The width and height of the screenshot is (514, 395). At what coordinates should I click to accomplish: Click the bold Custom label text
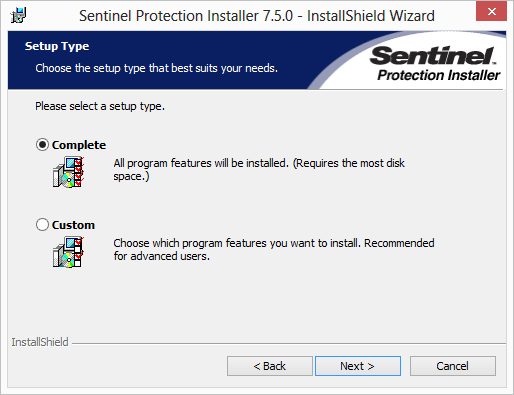click(73, 225)
